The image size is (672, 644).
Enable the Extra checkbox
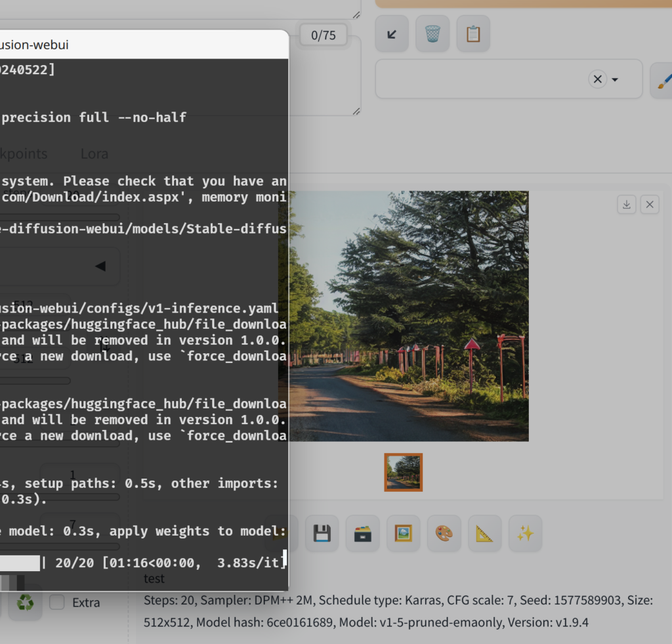click(x=57, y=603)
